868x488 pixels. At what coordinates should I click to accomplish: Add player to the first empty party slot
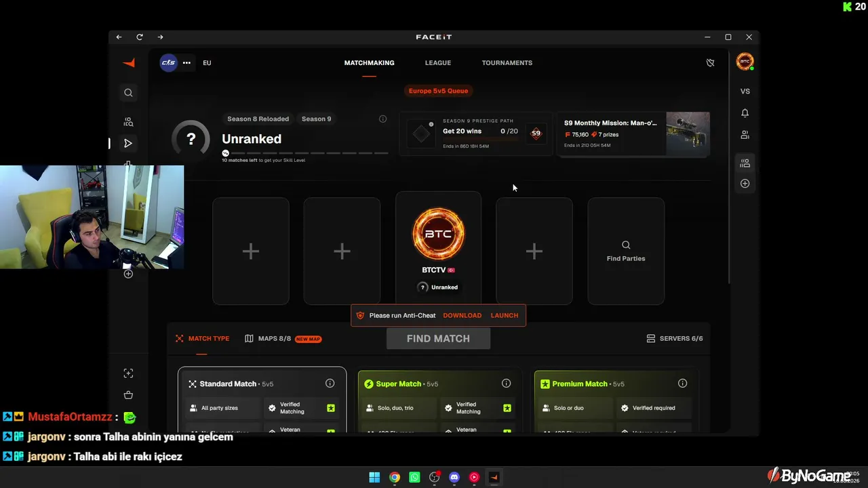[251, 251]
